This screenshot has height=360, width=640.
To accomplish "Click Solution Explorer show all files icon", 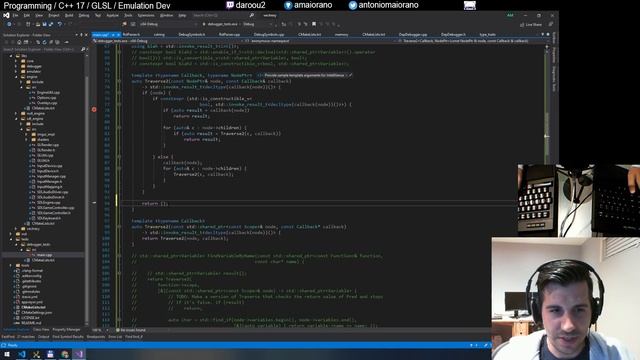I will [57, 42].
